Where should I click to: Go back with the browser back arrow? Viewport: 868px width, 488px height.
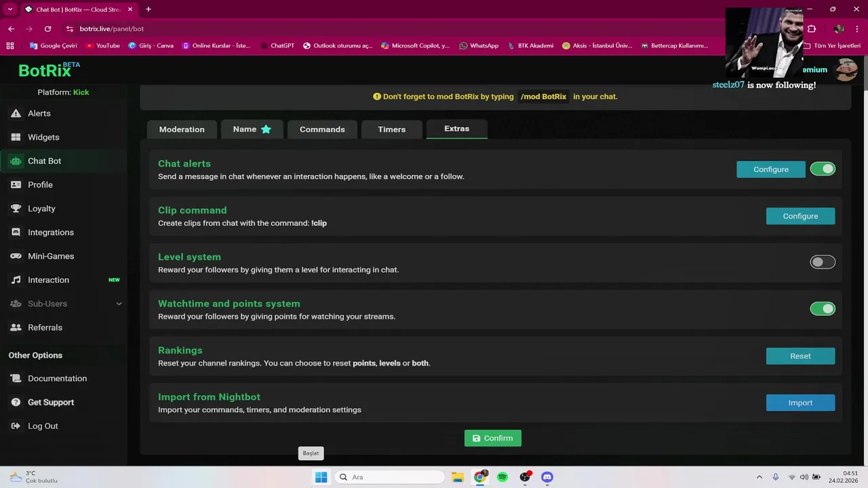[11, 29]
